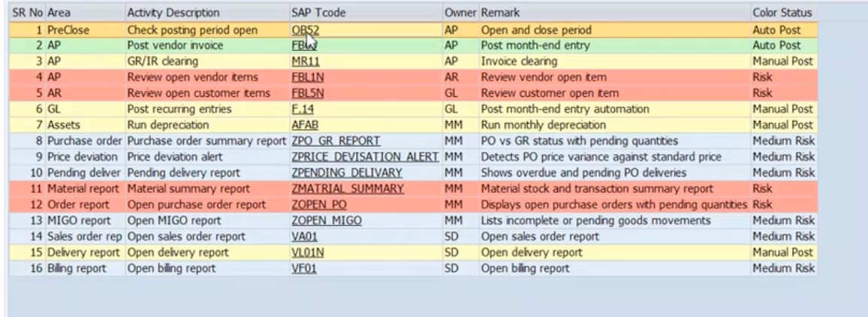Click the ZPENDING_DELIVARY tcode link
868x317 pixels.
345,171
